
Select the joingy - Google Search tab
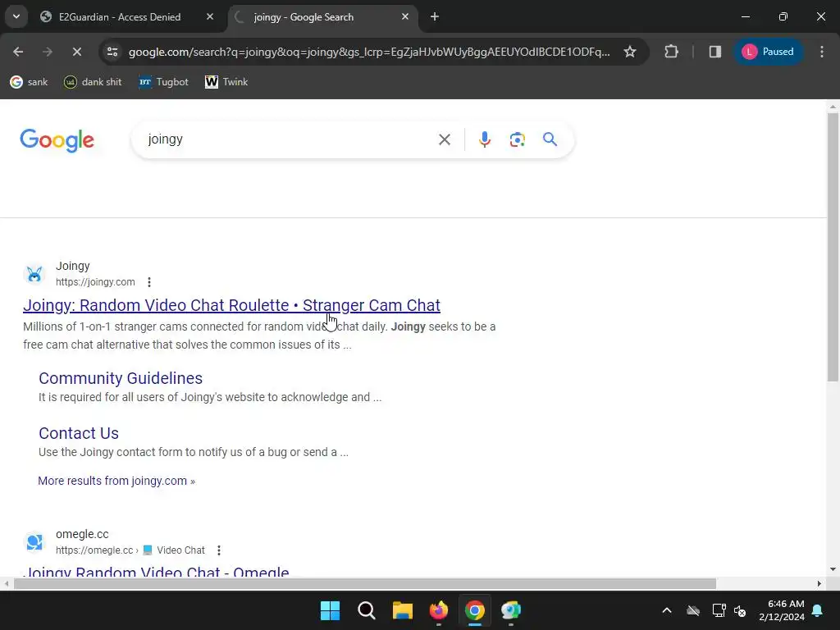pos(304,17)
